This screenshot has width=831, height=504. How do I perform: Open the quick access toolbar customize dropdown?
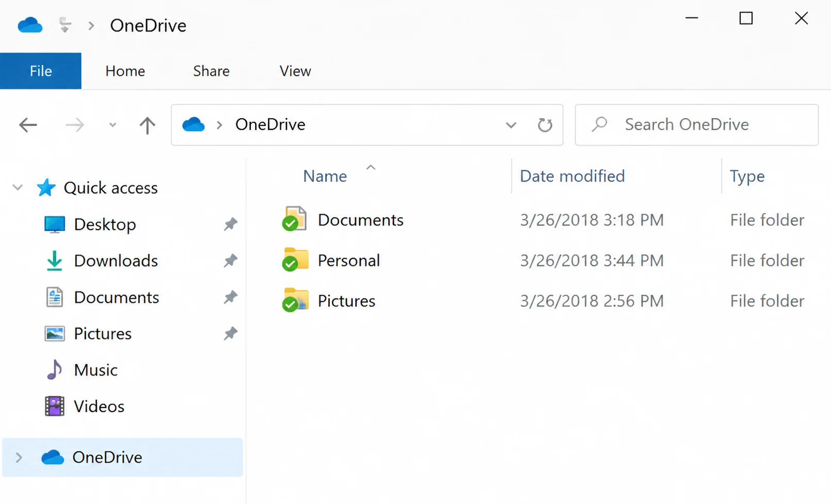click(x=65, y=25)
